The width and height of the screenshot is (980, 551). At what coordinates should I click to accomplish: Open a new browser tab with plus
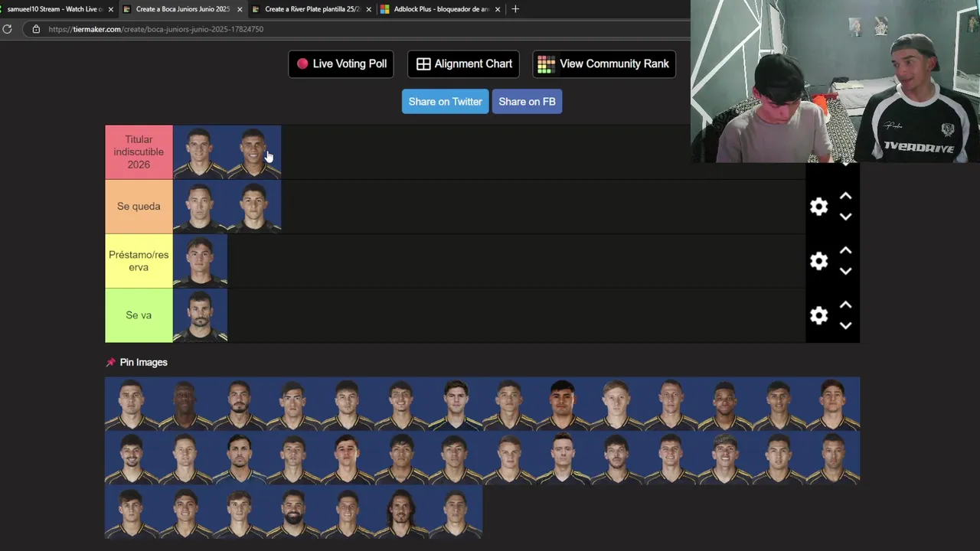click(x=515, y=9)
